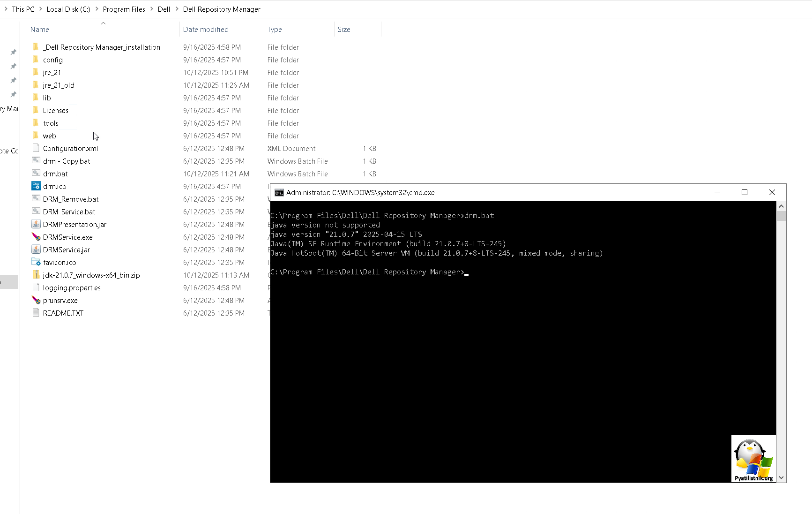Select the jdk-21.0.7 zip archive icon
812x514 pixels.
pos(36,275)
